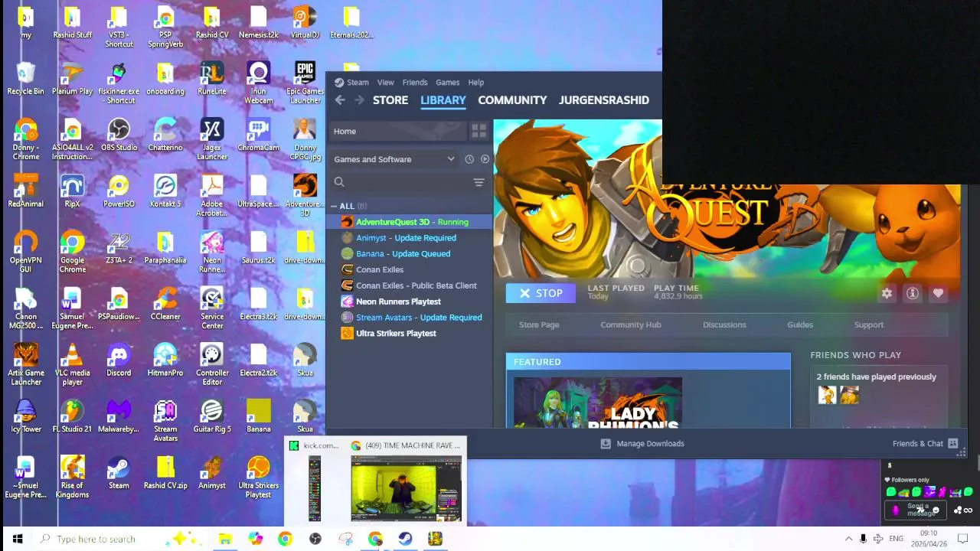This screenshot has height=551, width=980.
Task: Open the Help menu in Steam
Action: pos(475,83)
